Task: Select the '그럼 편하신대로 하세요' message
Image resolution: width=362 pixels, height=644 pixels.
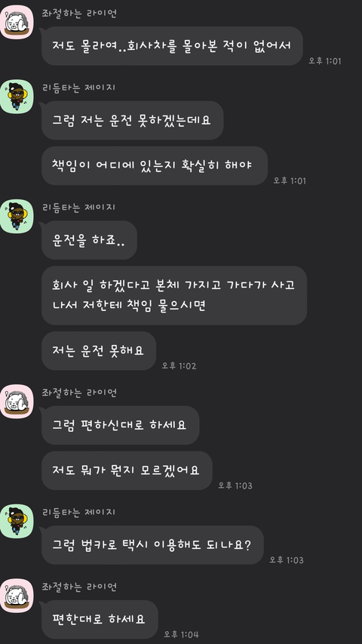Action: (x=120, y=425)
